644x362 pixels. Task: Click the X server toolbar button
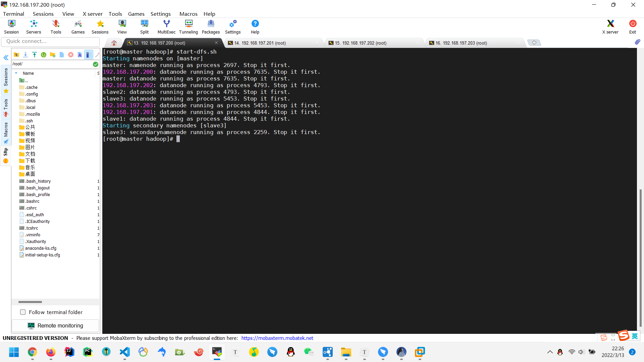coord(610,27)
